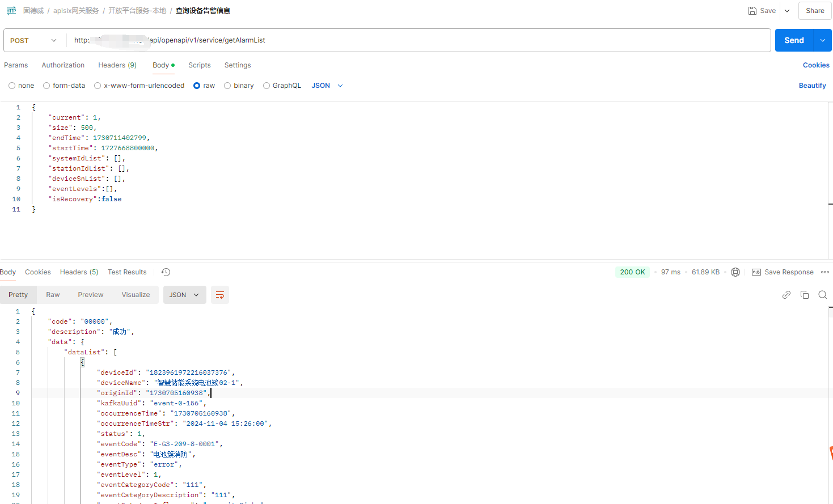This screenshot has height=504, width=833.
Task: Click the wrap lines icon in response toolbar
Action: point(220,295)
